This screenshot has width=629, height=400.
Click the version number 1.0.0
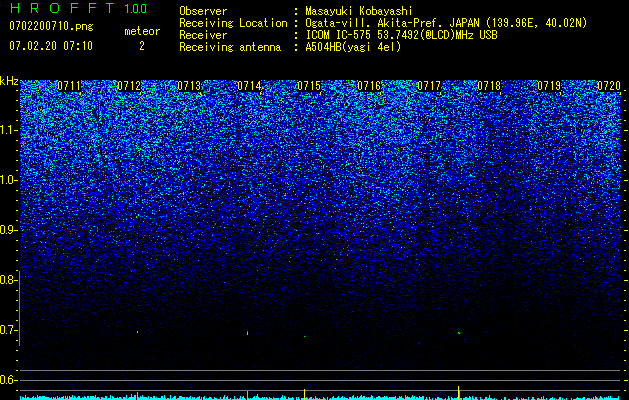pyautogui.click(x=136, y=9)
